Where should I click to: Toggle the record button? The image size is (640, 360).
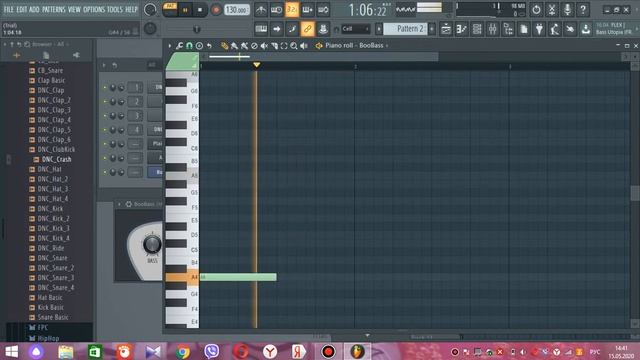pyautogui.click(x=216, y=10)
